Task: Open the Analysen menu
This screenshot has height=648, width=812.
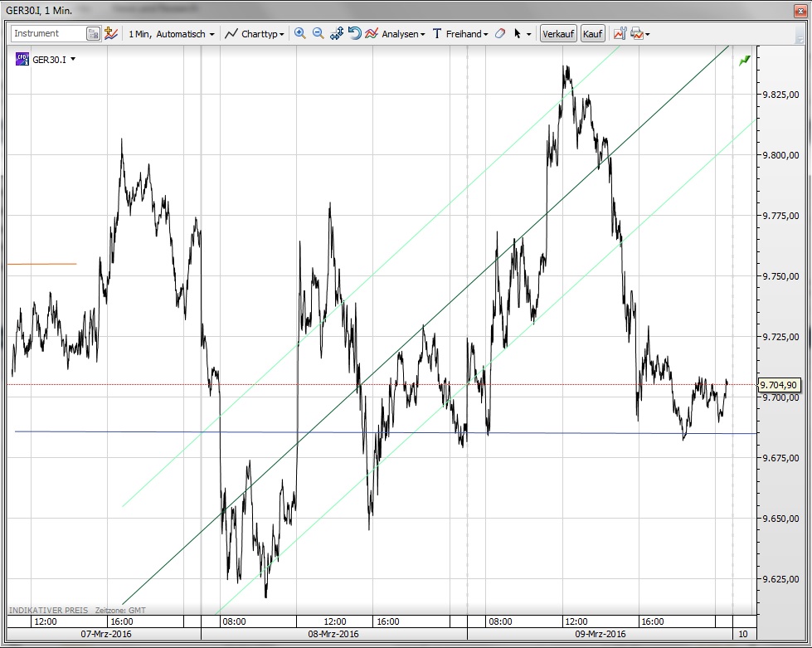Action: click(396, 34)
